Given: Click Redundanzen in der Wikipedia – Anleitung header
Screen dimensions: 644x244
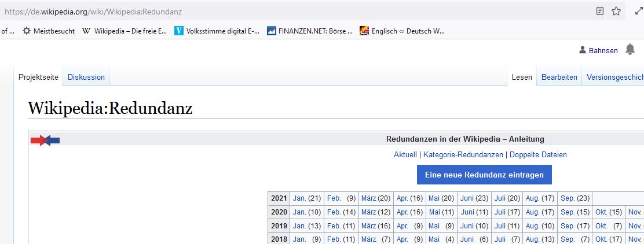Looking at the screenshot, I should click(x=465, y=139).
